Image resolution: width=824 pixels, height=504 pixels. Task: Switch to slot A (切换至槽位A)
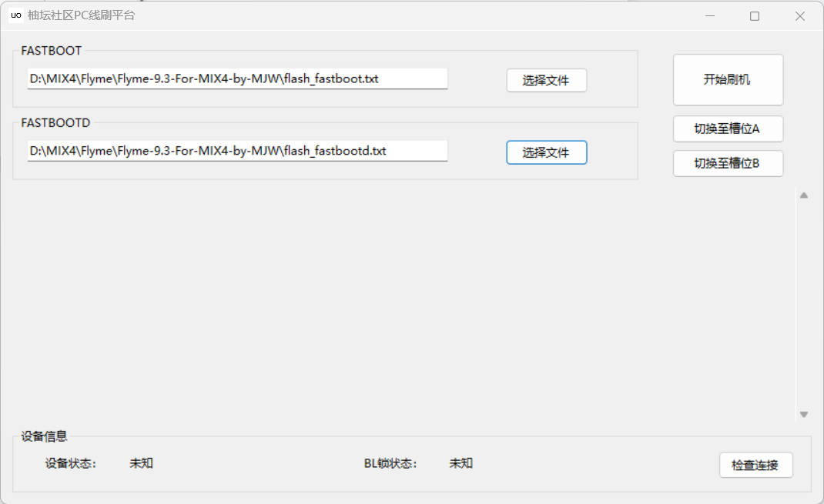(728, 129)
